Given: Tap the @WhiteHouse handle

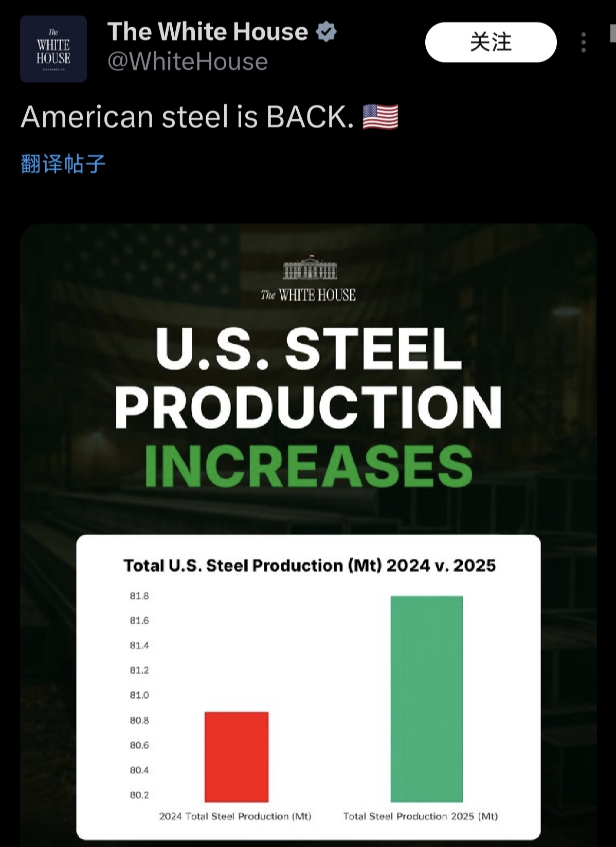Looking at the screenshot, I should coord(188,62).
